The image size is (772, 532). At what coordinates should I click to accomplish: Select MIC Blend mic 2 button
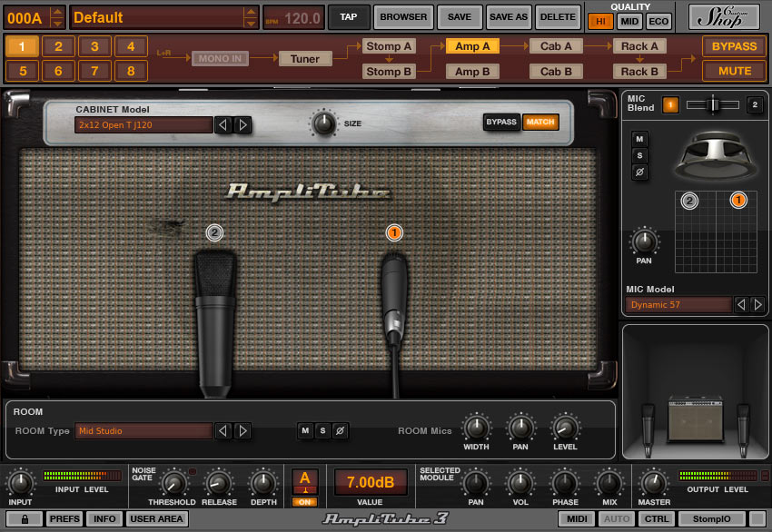tap(755, 104)
